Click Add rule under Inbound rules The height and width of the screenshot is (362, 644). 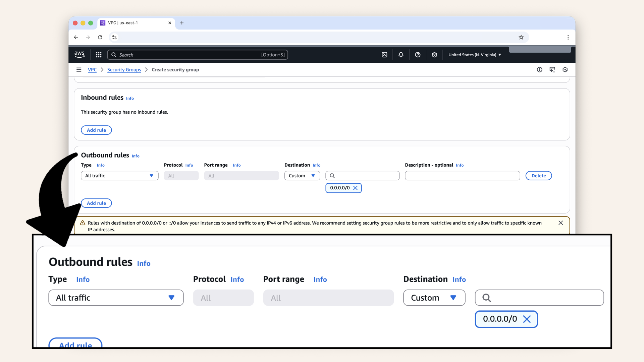pyautogui.click(x=96, y=130)
